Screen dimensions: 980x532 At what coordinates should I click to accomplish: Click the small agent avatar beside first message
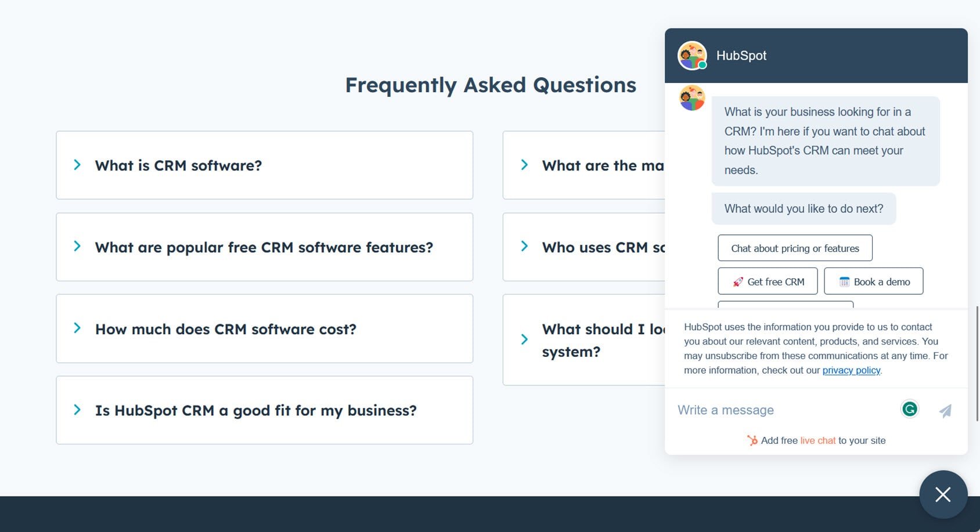click(x=692, y=98)
